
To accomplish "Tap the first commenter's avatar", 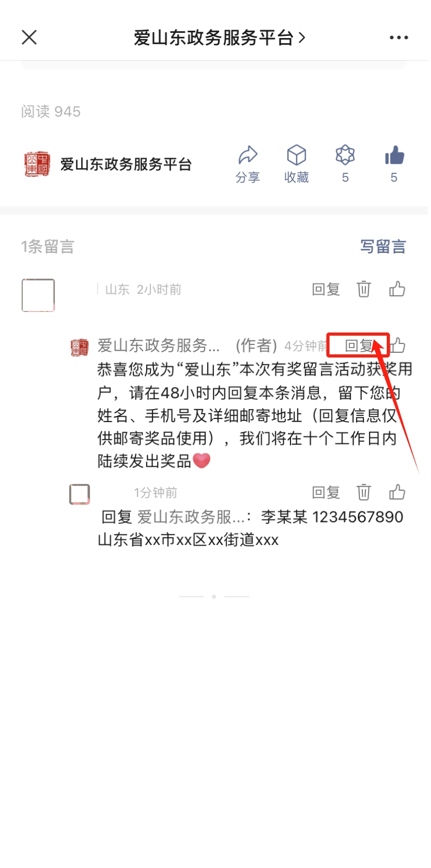I will pyautogui.click(x=38, y=295).
